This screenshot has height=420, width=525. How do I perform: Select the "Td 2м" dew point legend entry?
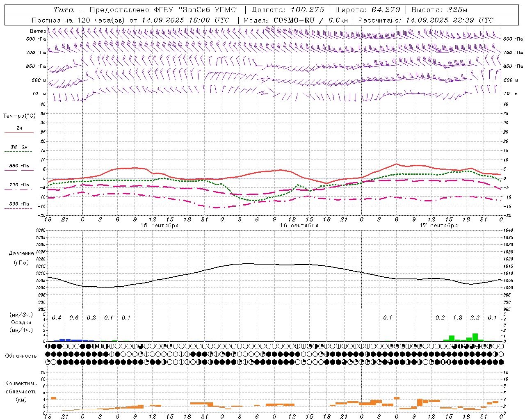19,147
